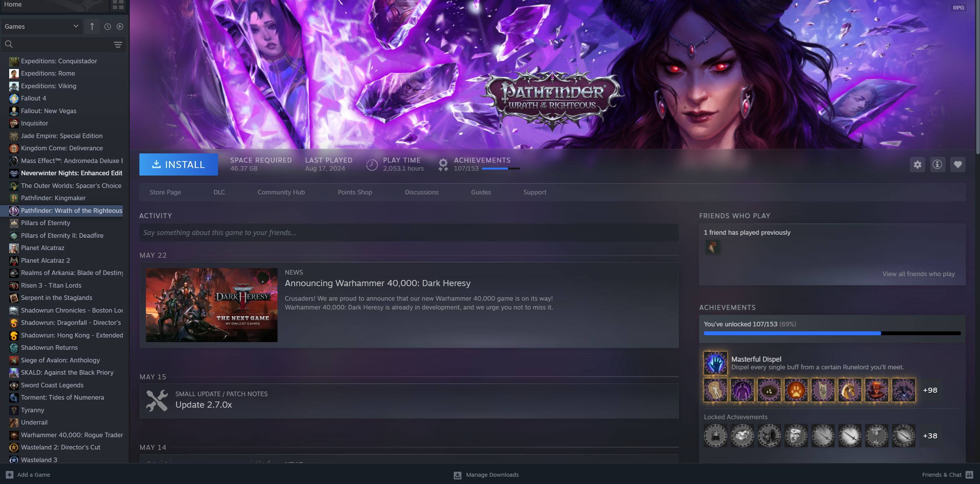The width and height of the screenshot is (980, 484).
Task: Expand the +38 locked achievements
Action: pos(930,436)
